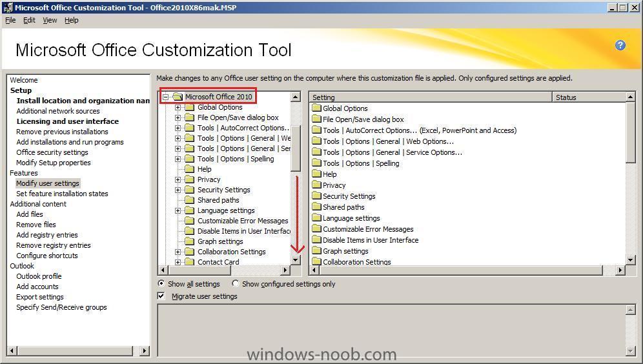
Task: Sort by Setting column header
Action: pos(430,97)
